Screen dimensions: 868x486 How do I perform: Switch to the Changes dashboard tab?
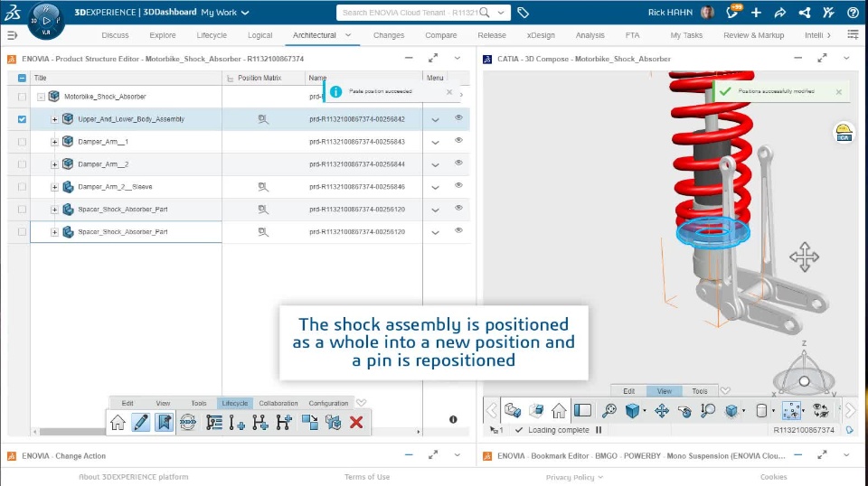389,35
